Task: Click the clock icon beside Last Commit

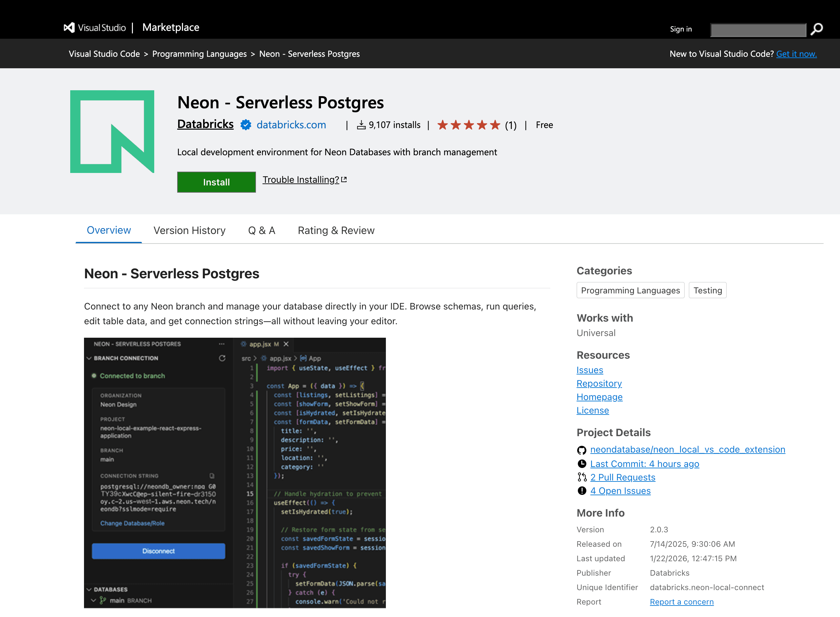Action: 582,464
